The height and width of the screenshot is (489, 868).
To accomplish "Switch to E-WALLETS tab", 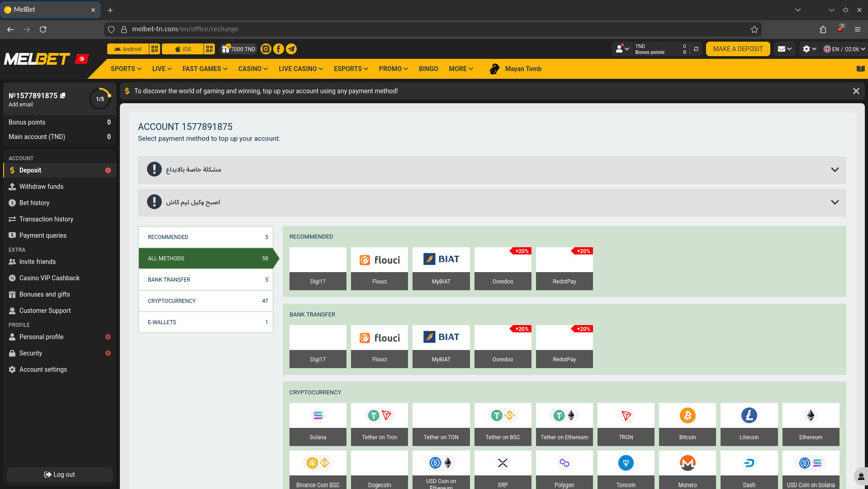I will [x=206, y=322].
